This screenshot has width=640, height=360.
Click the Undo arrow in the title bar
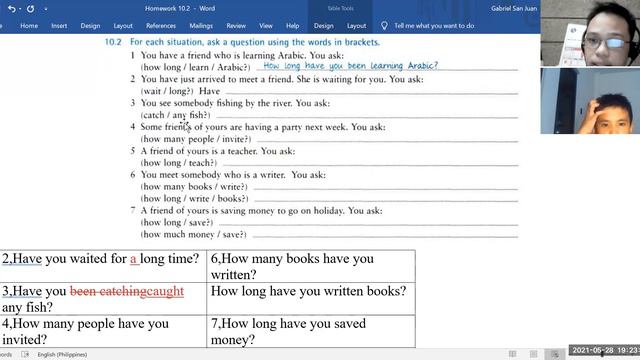click(x=11, y=9)
